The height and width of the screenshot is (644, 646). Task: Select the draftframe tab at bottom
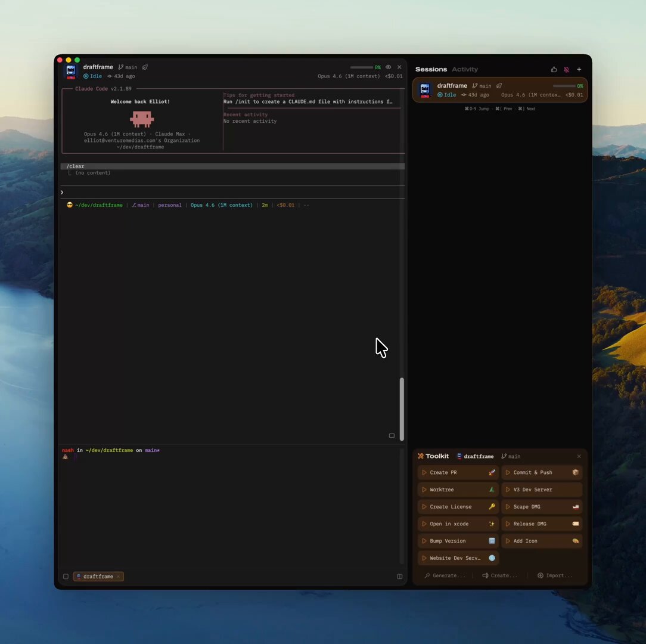(x=98, y=577)
